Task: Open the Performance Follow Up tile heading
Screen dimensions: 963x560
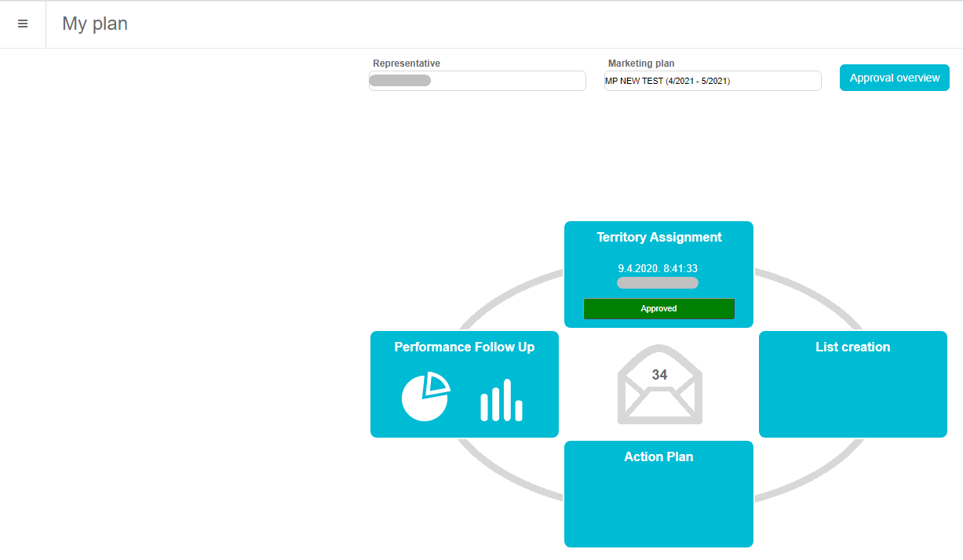Action: coord(464,347)
